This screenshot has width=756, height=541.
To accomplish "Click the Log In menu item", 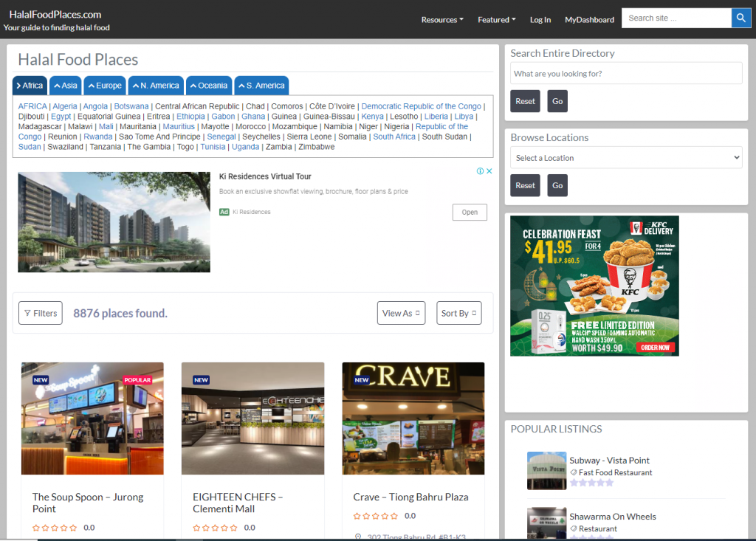I will [x=540, y=20].
